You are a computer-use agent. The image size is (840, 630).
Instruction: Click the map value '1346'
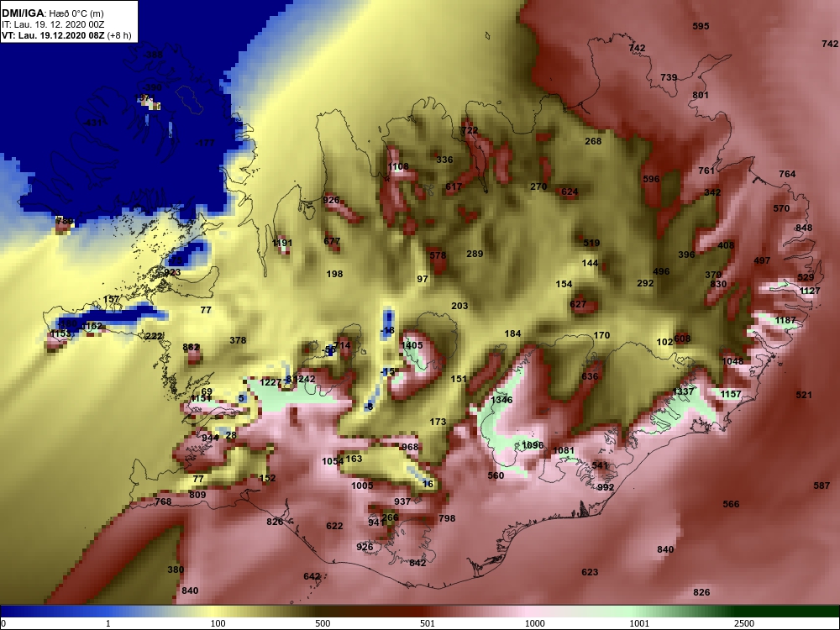click(501, 400)
